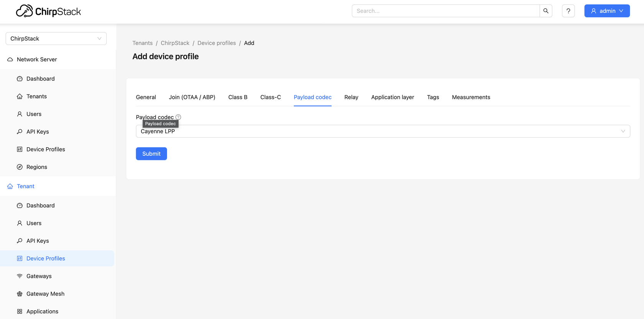Click the Network Server API Keys icon
The width and height of the screenshot is (644, 319).
[20, 132]
